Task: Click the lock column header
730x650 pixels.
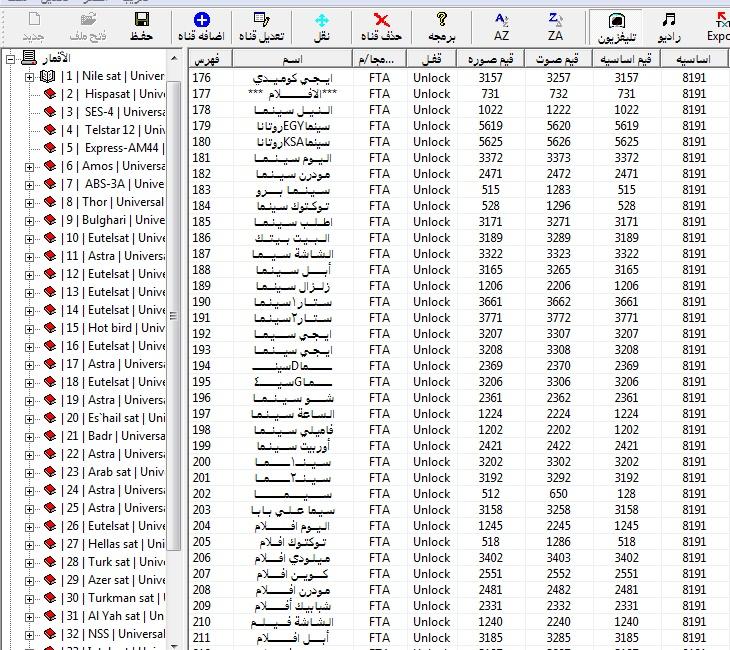Action: click(431, 59)
